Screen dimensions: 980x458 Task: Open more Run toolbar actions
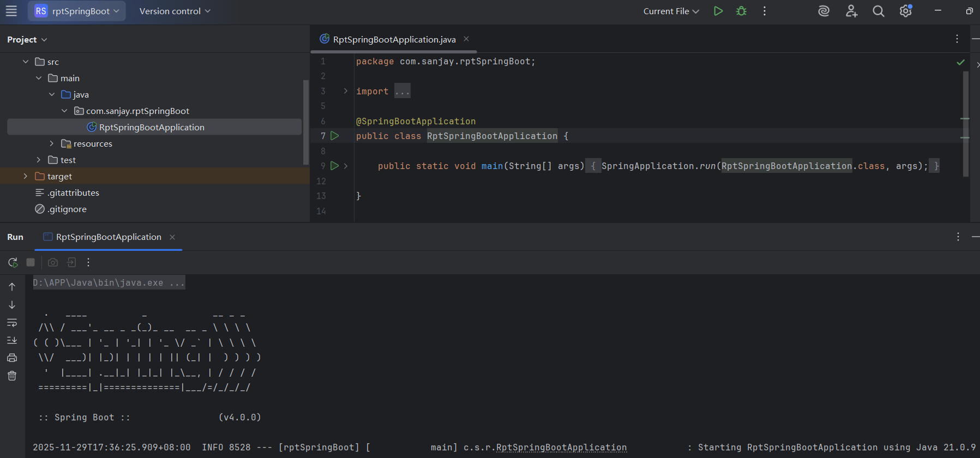pos(88,262)
